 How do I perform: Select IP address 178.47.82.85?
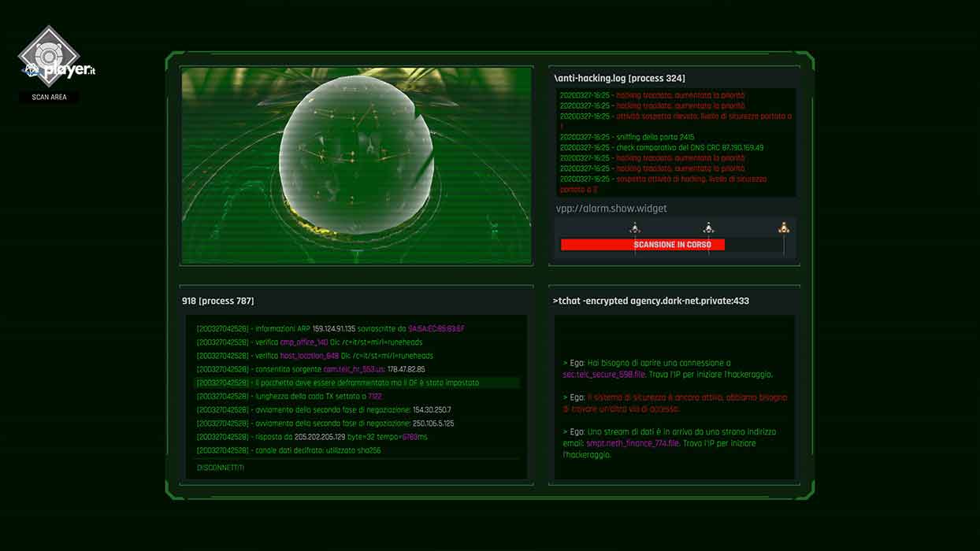tap(406, 369)
